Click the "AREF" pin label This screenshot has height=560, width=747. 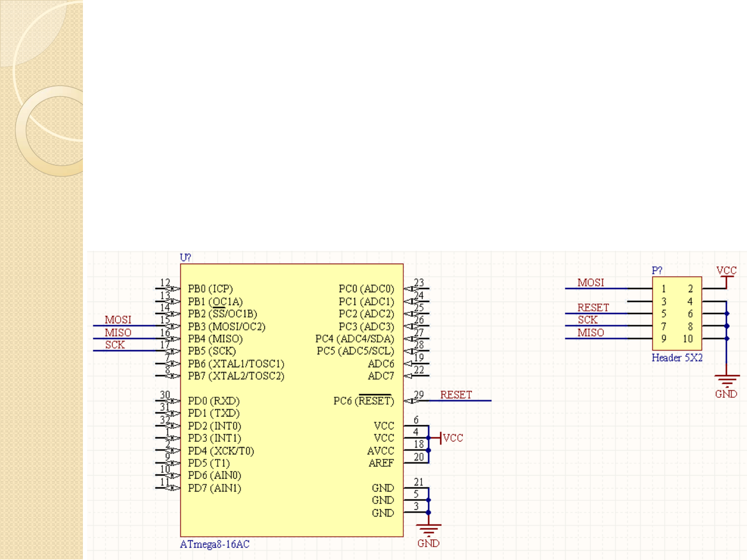(x=381, y=463)
